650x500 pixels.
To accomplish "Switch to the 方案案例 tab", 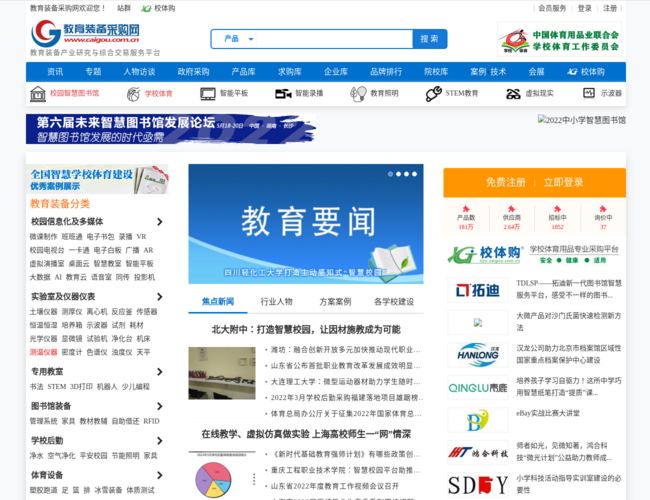I will pos(335,302).
